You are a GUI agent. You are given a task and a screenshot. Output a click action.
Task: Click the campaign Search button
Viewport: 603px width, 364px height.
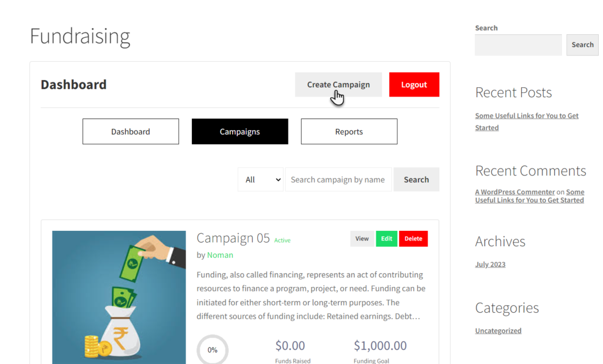[416, 180]
